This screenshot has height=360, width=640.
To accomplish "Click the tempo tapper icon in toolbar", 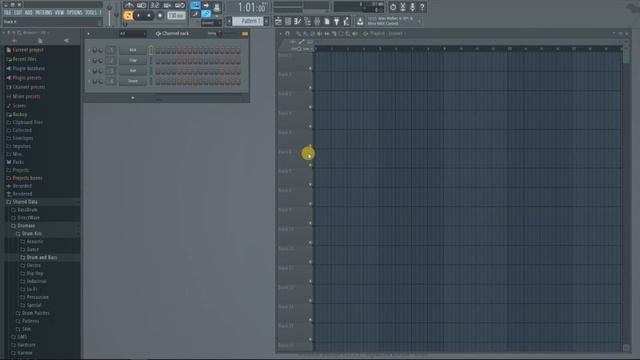I will coord(347,21).
